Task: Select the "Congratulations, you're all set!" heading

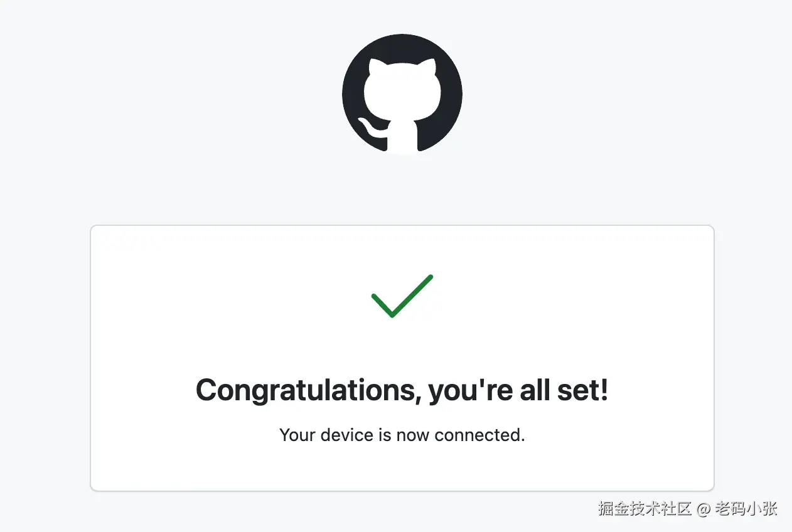Action: [402, 390]
